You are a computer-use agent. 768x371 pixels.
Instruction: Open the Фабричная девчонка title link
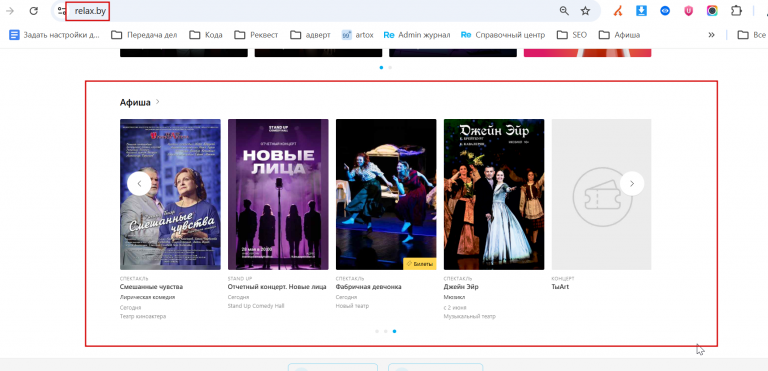click(368, 287)
